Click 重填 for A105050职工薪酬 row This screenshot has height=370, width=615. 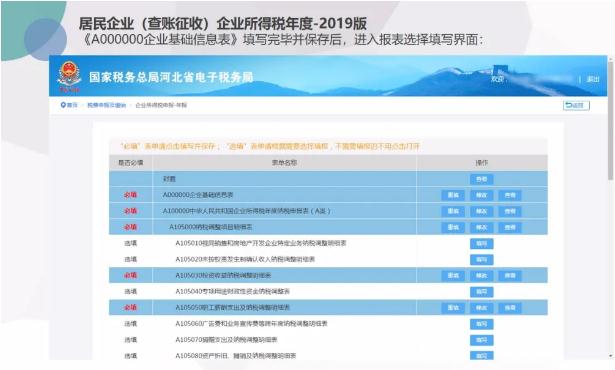click(453, 308)
